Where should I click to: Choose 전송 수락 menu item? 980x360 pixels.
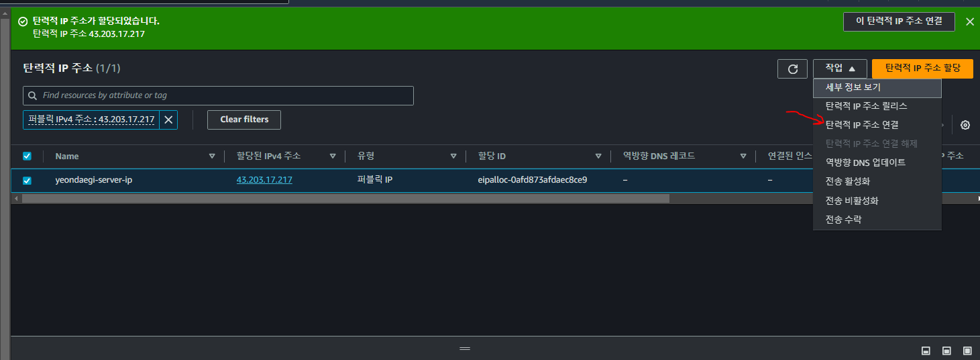(877, 219)
